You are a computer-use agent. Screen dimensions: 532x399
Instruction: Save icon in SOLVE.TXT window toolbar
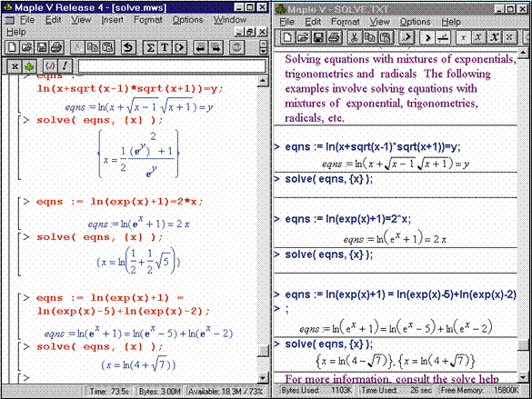(318, 37)
